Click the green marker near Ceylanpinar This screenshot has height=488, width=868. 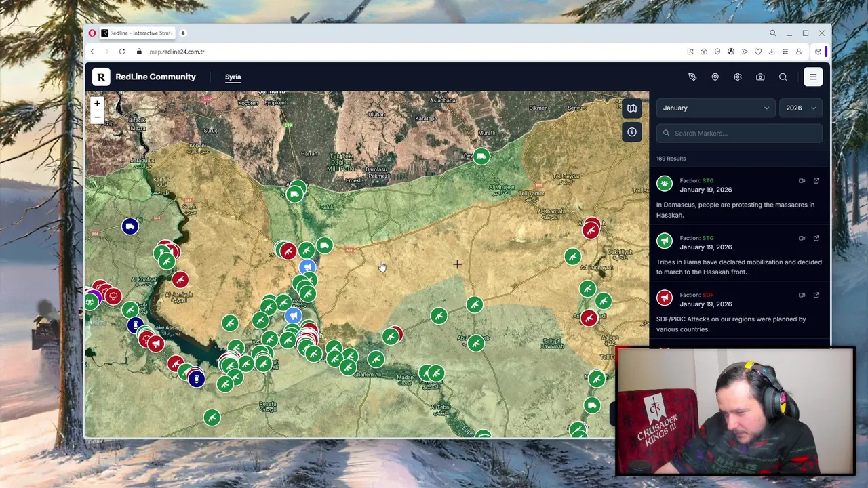[x=481, y=157]
